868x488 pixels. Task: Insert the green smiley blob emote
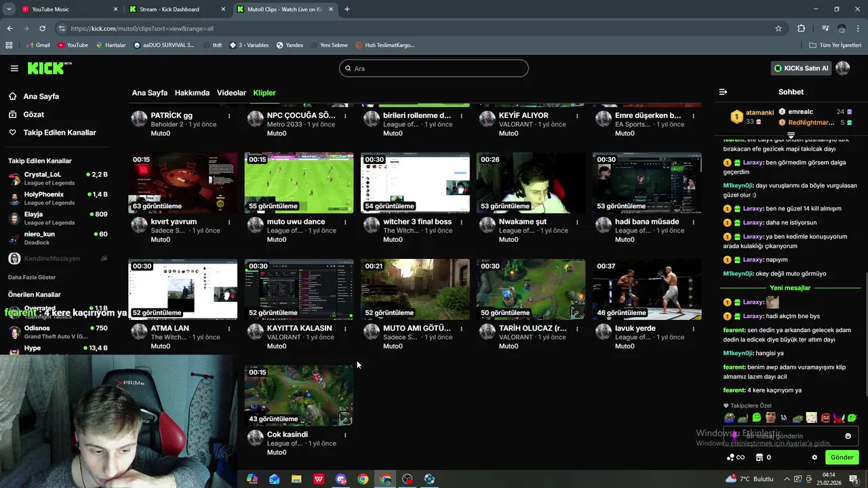point(757,418)
